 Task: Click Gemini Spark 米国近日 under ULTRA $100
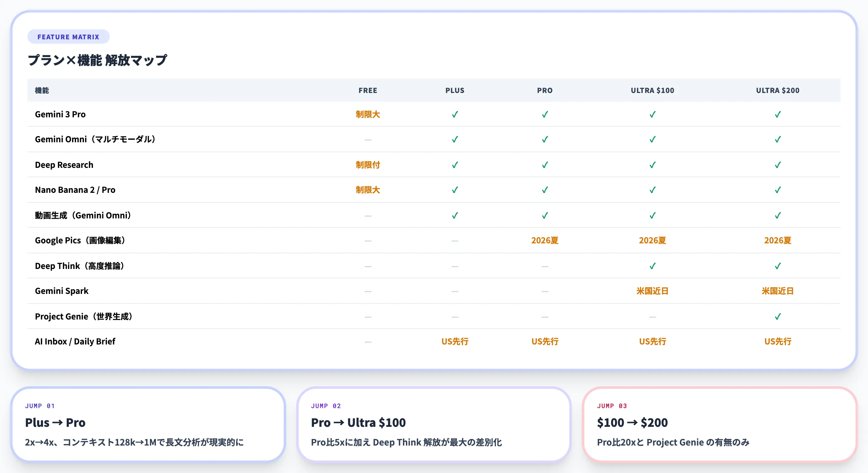(x=652, y=291)
